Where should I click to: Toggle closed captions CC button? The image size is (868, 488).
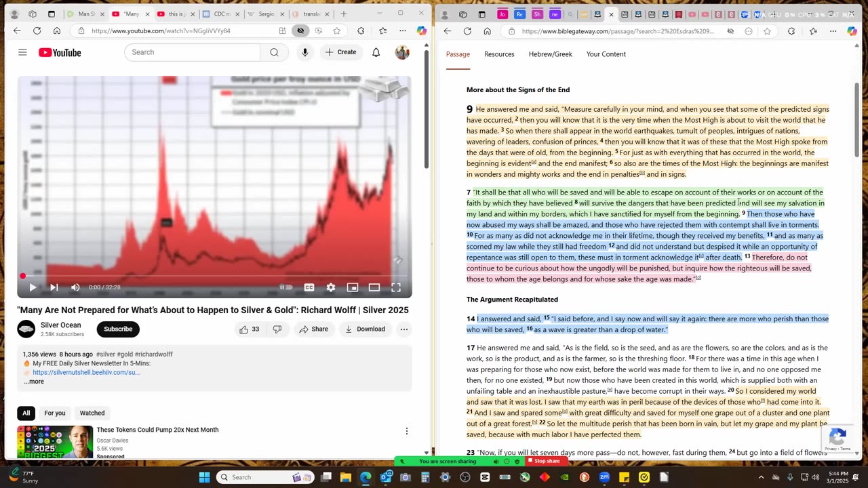309,287
